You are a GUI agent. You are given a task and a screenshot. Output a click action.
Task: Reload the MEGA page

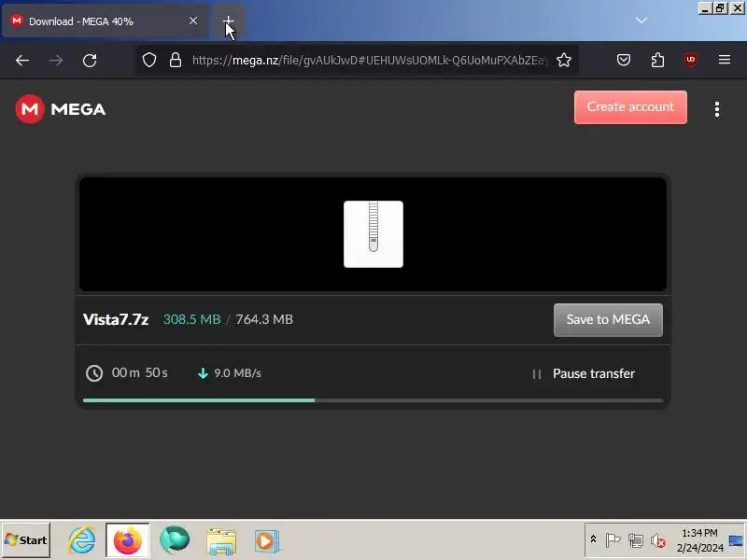pyautogui.click(x=90, y=61)
